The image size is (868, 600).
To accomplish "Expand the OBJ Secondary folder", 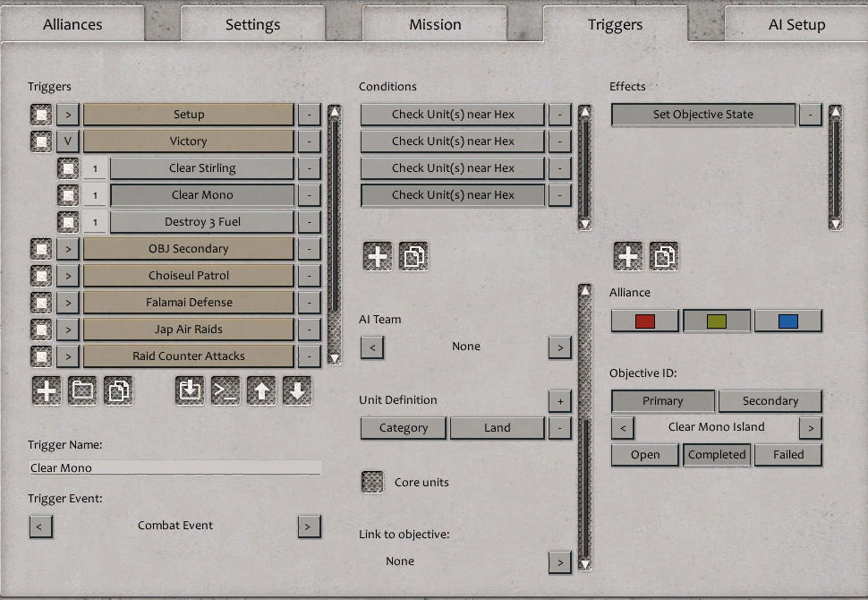I will tap(68, 249).
